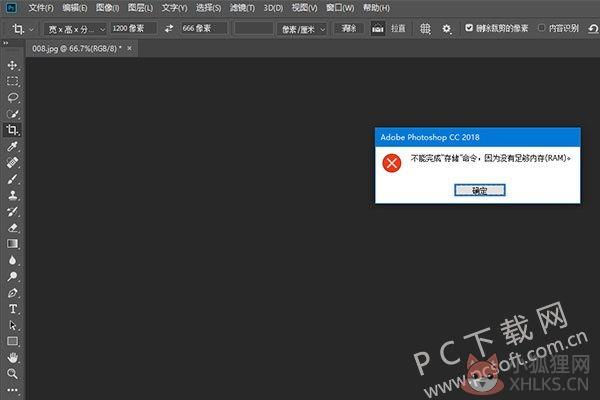Select the Move tool
Image resolution: width=600 pixels, height=400 pixels.
point(12,65)
